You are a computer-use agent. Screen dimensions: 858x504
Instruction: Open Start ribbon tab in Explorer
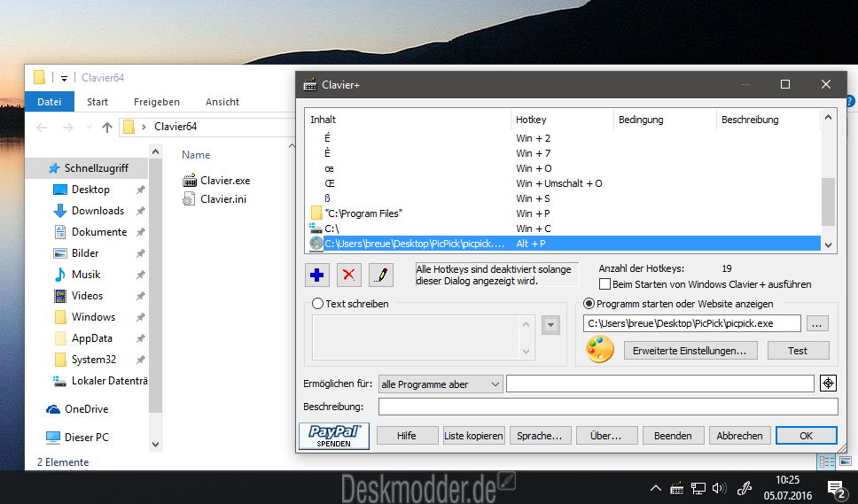(x=97, y=102)
